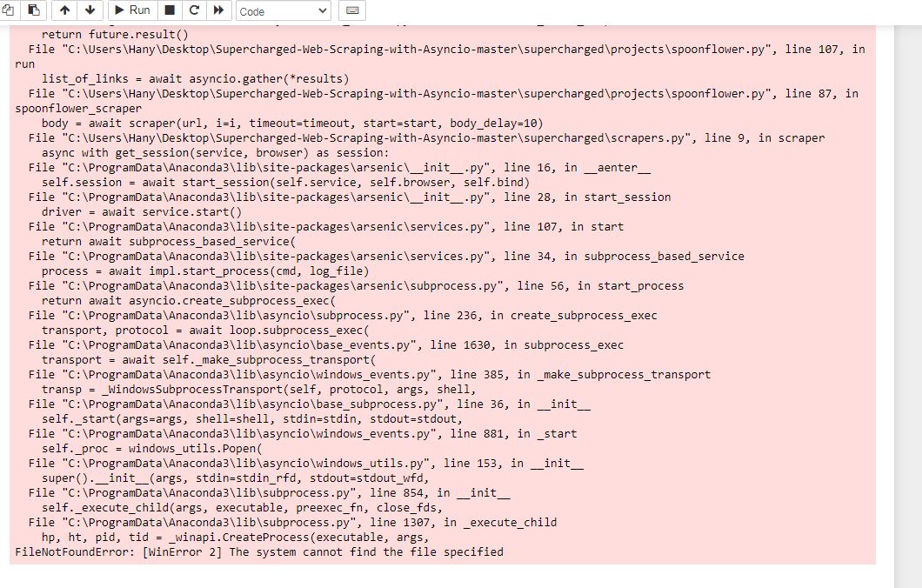Image resolution: width=922 pixels, height=588 pixels.
Task: Click 'driver = await service.start()' line
Action: (142, 211)
